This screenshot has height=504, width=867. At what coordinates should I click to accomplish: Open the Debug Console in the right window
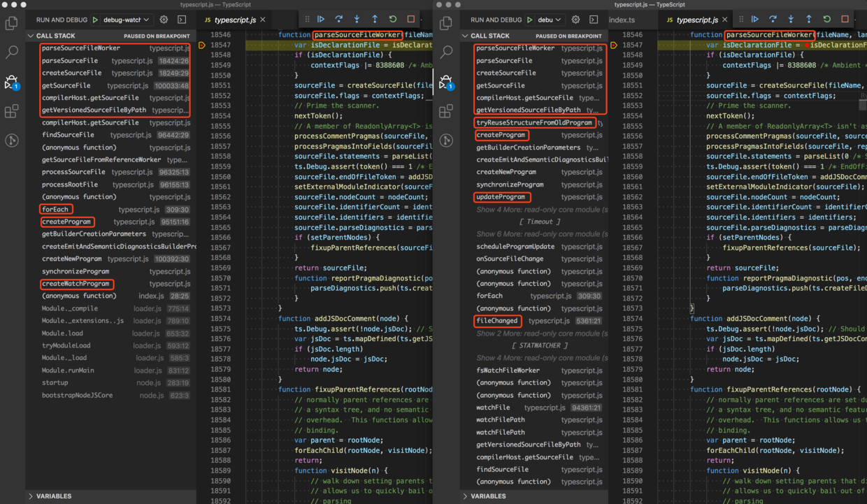point(594,20)
